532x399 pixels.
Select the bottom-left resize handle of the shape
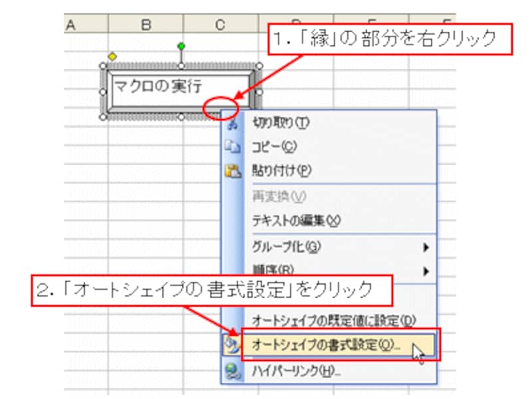[x=103, y=117]
